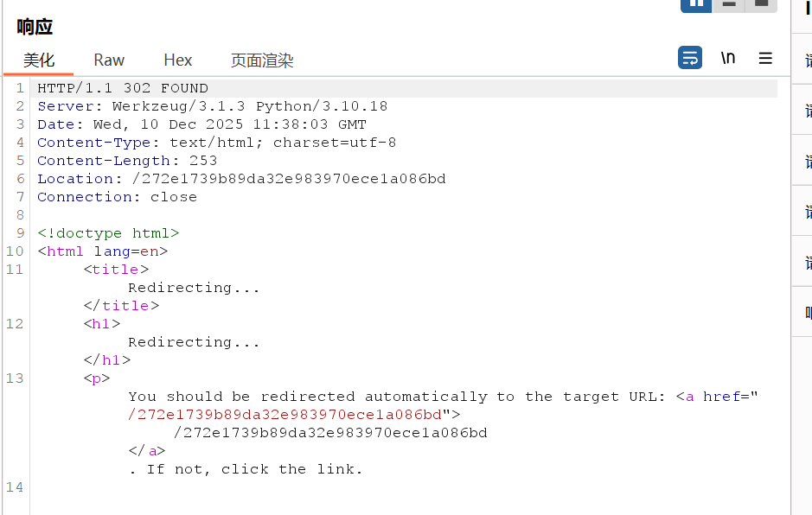Switch to the Raw tab

[109, 60]
